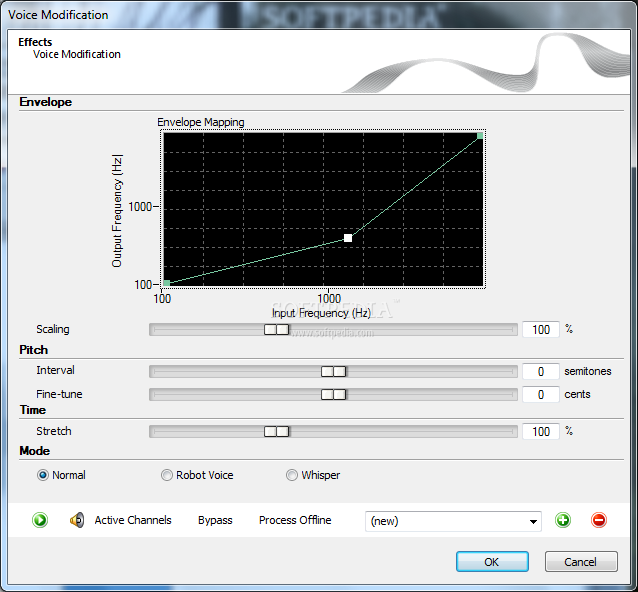The height and width of the screenshot is (592, 638).
Task: Click the Scaling percent value field
Action: (x=541, y=330)
